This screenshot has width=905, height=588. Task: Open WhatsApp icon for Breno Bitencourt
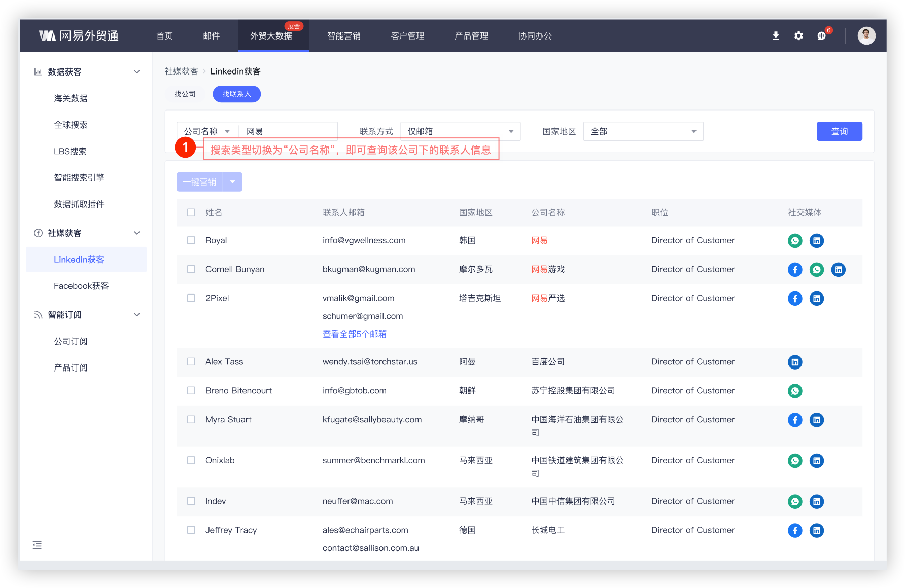tap(795, 391)
